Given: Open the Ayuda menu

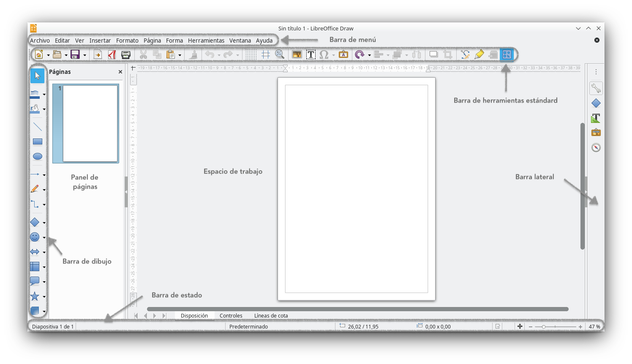Looking at the screenshot, I should coord(264,41).
